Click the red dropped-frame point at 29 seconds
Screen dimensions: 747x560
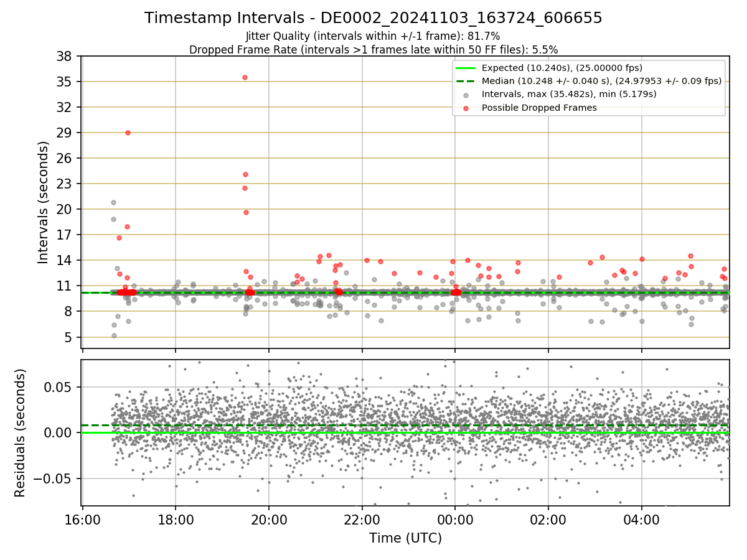click(128, 133)
